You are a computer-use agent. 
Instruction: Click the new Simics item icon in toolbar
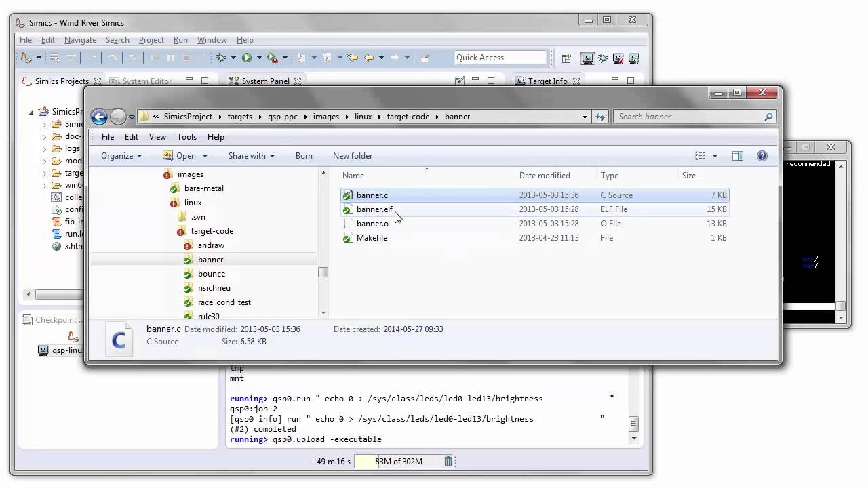pyautogui.click(x=26, y=58)
